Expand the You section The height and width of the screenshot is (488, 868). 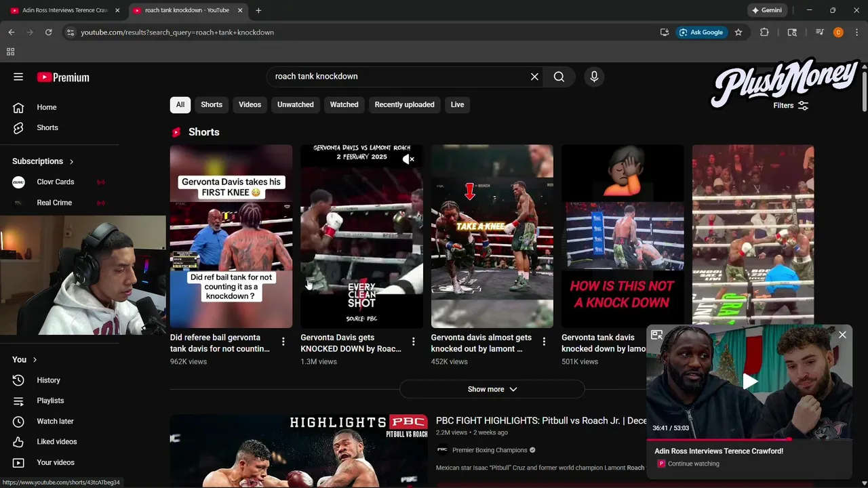[x=24, y=359]
